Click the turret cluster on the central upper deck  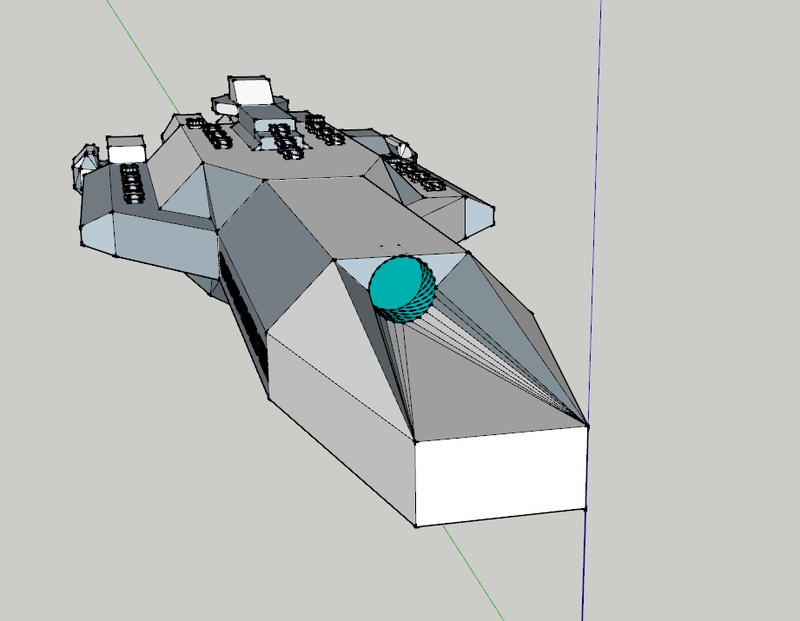(284, 139)
